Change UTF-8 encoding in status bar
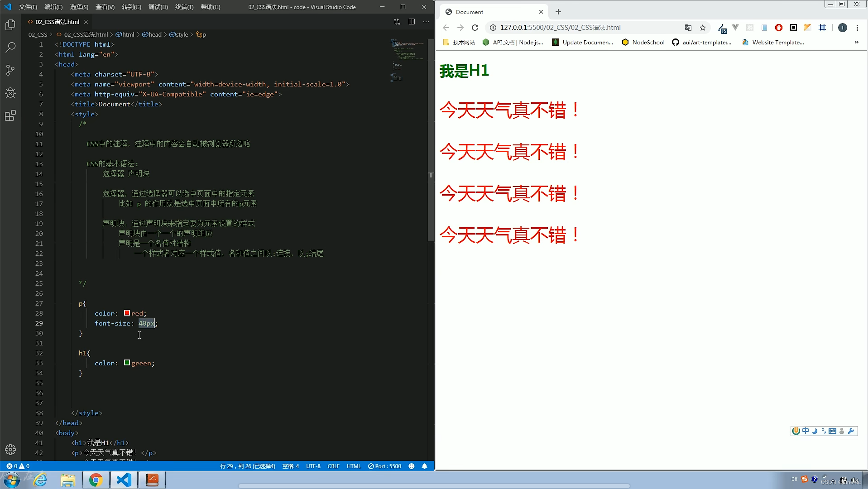Screen dimensions: 868x489 (313, 466)
